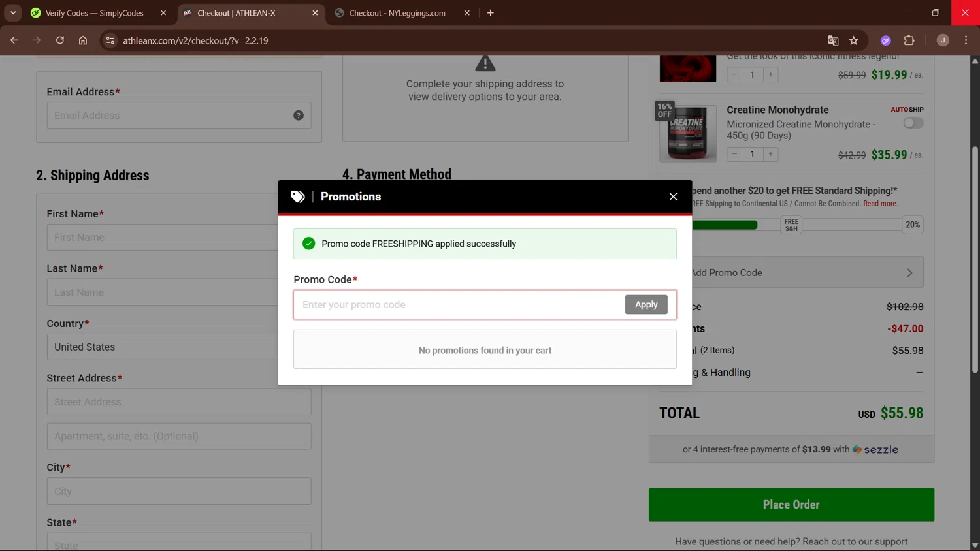
Task: Close the ATHLEAN-X browser tab
Action: pyautogui.click(x=315, y=13)
